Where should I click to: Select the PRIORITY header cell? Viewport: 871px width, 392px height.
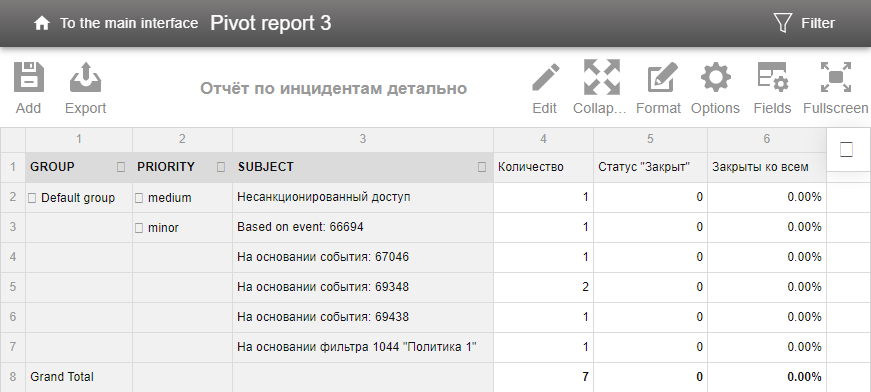point(182,167)
